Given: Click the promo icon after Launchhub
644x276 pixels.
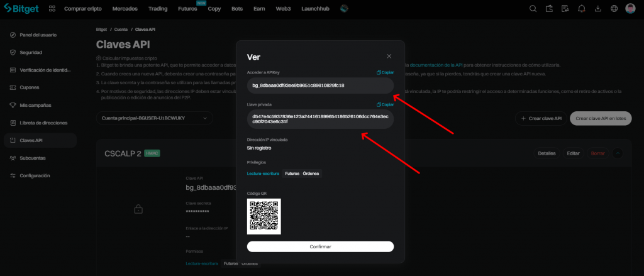Looking at the screenshot, I should click(x=344, y=9).
